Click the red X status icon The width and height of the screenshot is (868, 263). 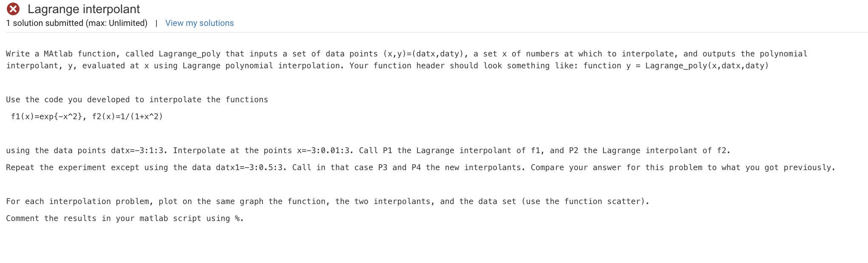13,9
